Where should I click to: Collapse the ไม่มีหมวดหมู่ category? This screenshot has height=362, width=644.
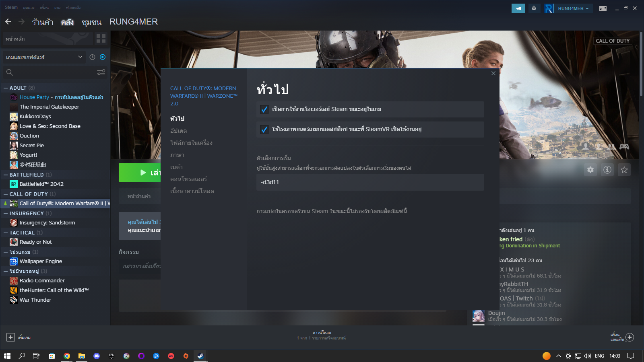(6, 271)
